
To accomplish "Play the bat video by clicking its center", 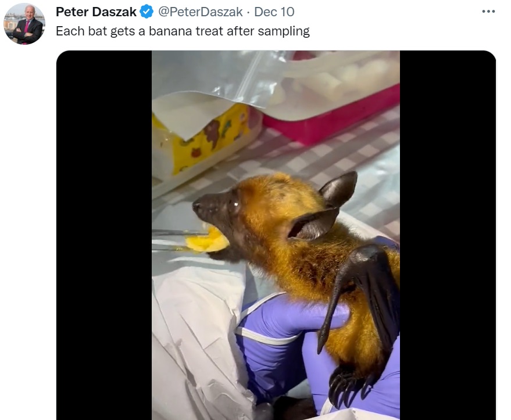I will pyautogui.click(x=276, y=235).
